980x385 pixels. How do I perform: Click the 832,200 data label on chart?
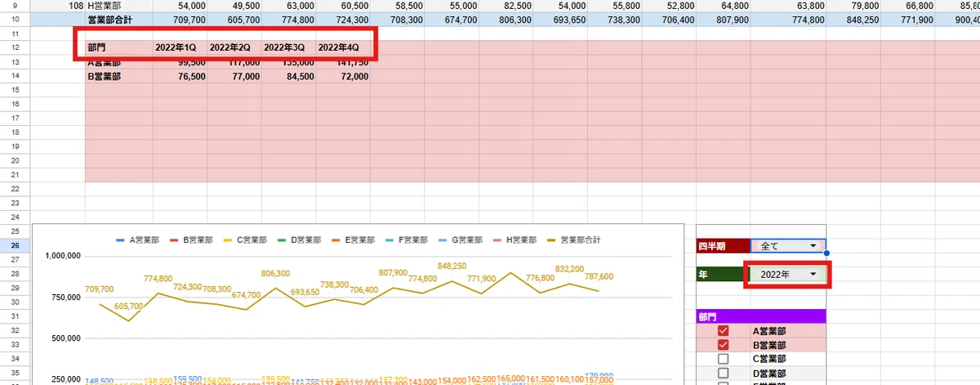pos(569,269)
